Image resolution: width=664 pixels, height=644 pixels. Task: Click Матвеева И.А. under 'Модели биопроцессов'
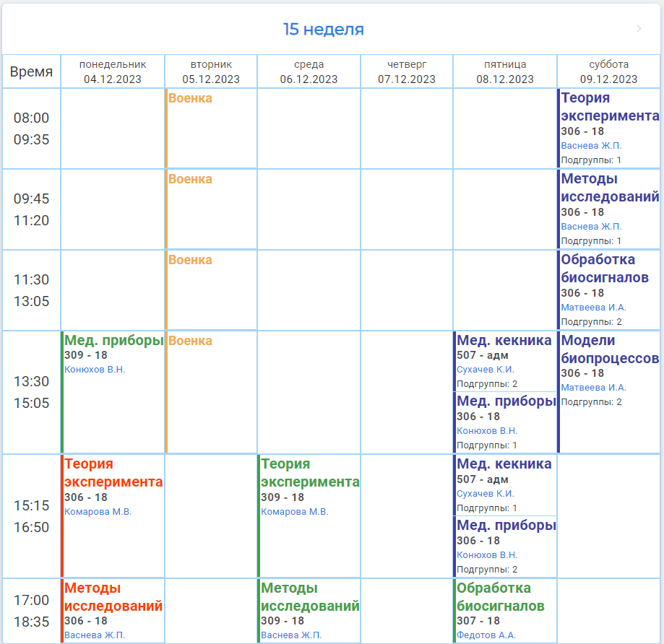[x=593, y=388]
